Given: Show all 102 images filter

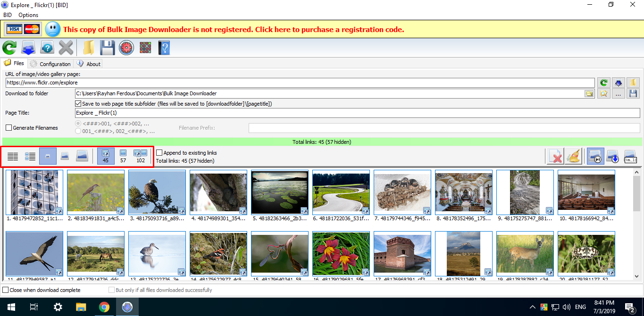Looking at the screenshot, I should [x=141, y=156].
